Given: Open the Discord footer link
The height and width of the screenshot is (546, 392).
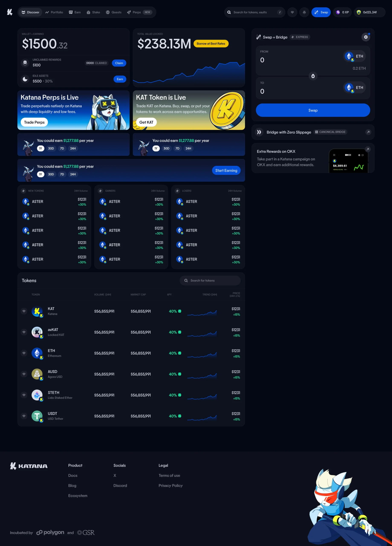Looking at the screenshot, I should (x=120, y=486).
